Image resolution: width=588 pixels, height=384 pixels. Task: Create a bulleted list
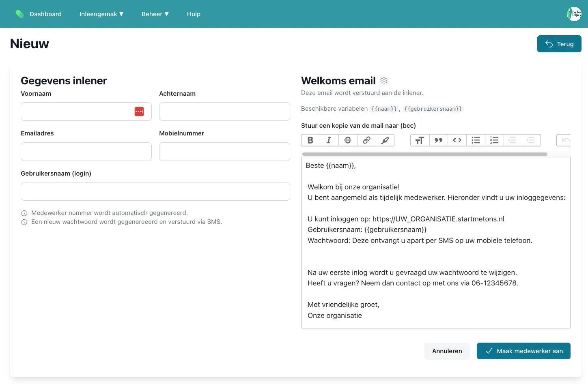[476, 140]
